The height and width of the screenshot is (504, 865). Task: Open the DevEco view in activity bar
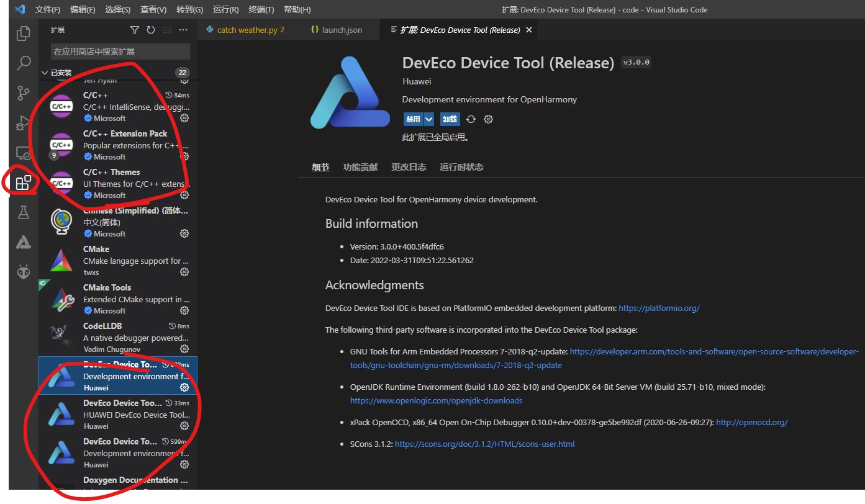(x=23, y=242)
